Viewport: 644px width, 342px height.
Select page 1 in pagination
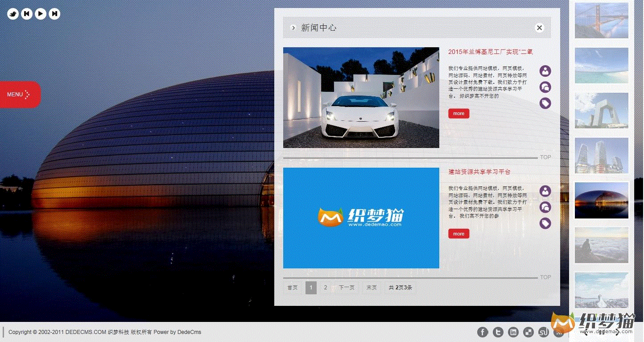pyautogui.click(x=311, y=288)
